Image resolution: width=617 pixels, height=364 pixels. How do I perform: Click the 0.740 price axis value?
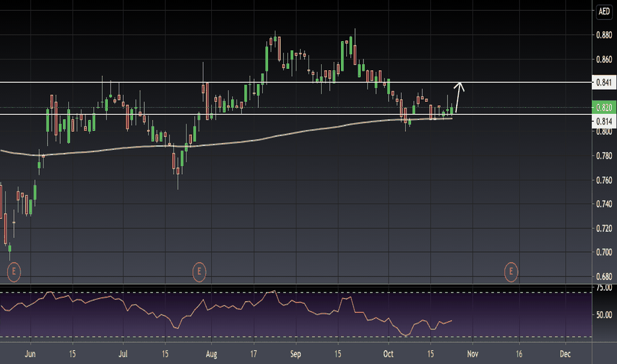[x=604, y=204]
